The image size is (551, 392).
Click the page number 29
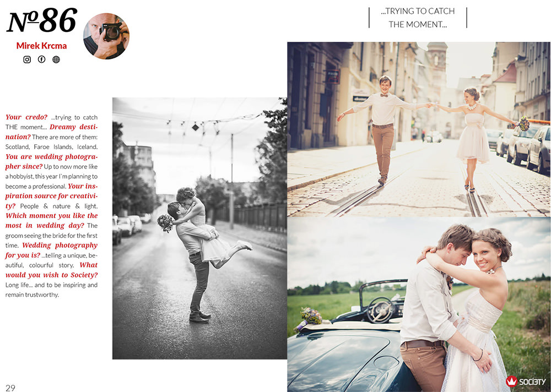[10, 388]
